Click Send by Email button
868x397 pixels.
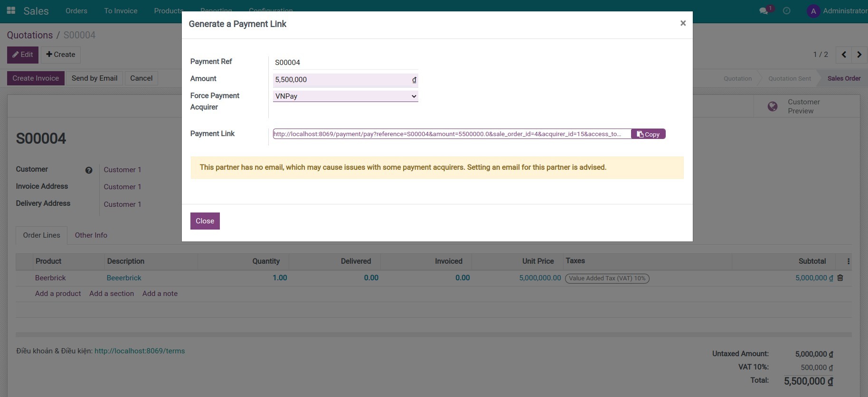point(94,78)
